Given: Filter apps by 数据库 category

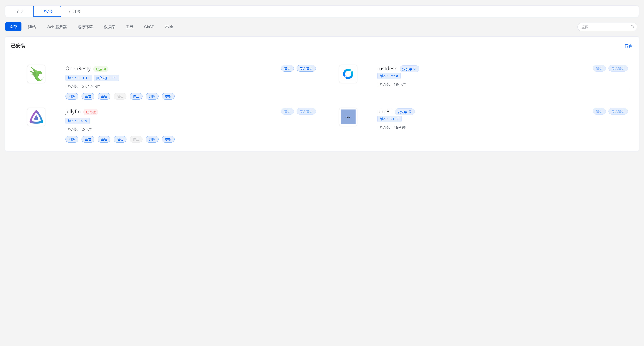Looking at the screenshot, I should (x=109, y=27).
